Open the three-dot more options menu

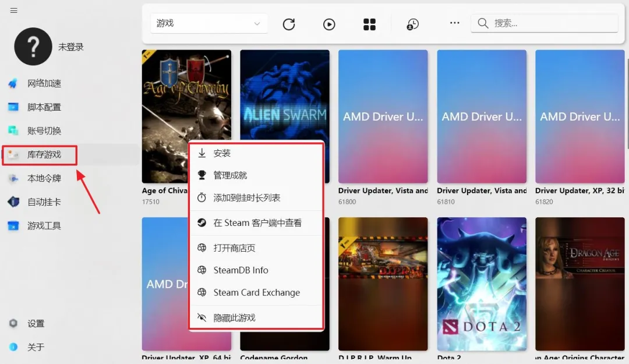click(x=454, y=23)
